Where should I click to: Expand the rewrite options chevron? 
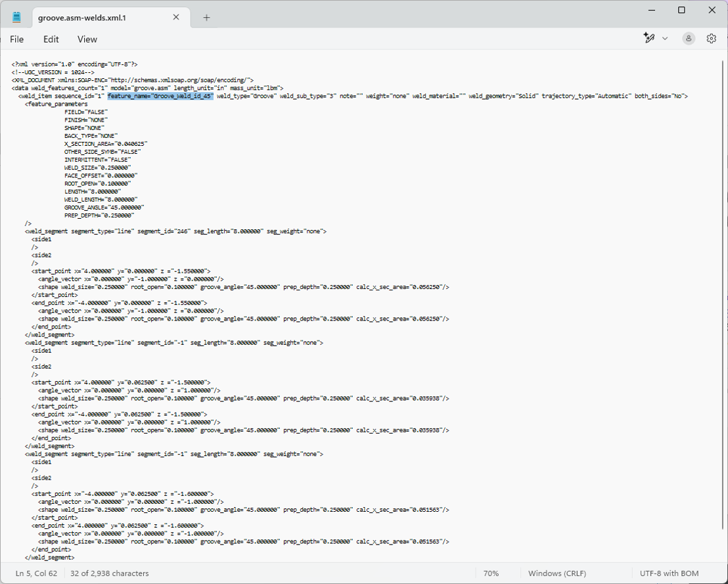665,39
